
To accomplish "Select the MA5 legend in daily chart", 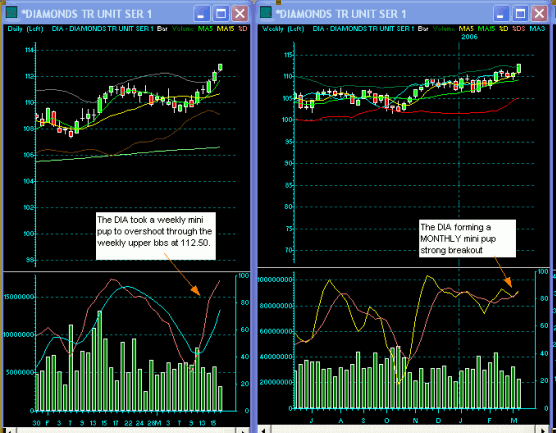I will [x=205, y=29].
